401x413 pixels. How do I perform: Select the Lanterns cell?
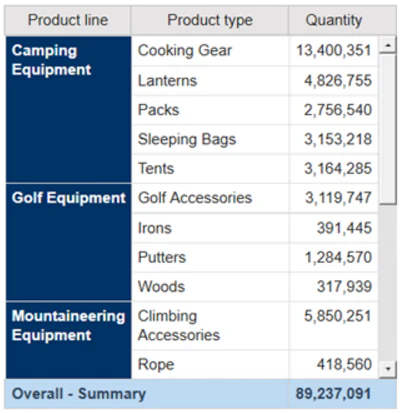(x=210, y=81)
